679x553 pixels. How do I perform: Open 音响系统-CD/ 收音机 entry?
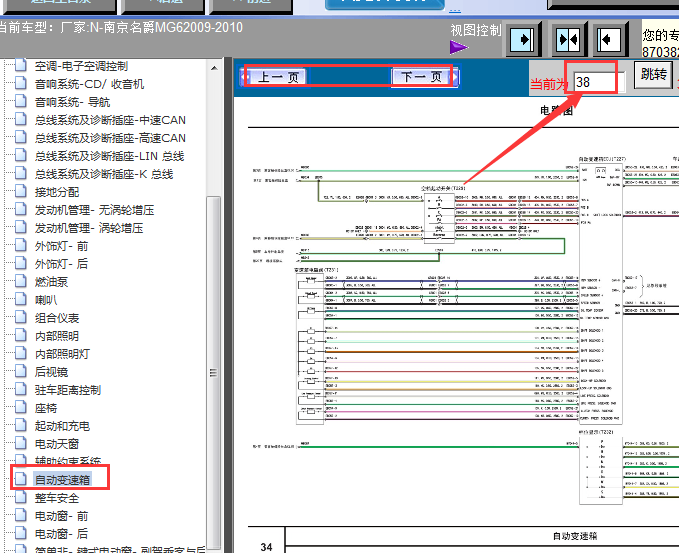coord(89,84)
